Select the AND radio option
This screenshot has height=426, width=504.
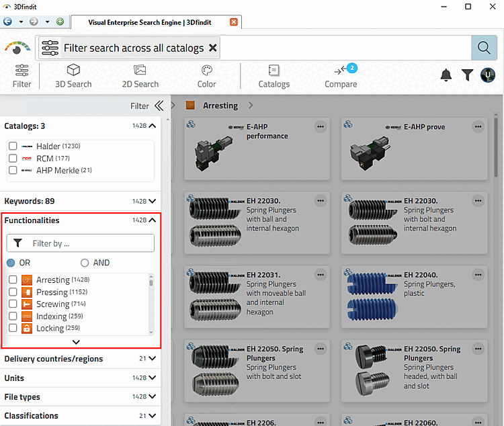(85, 263)
